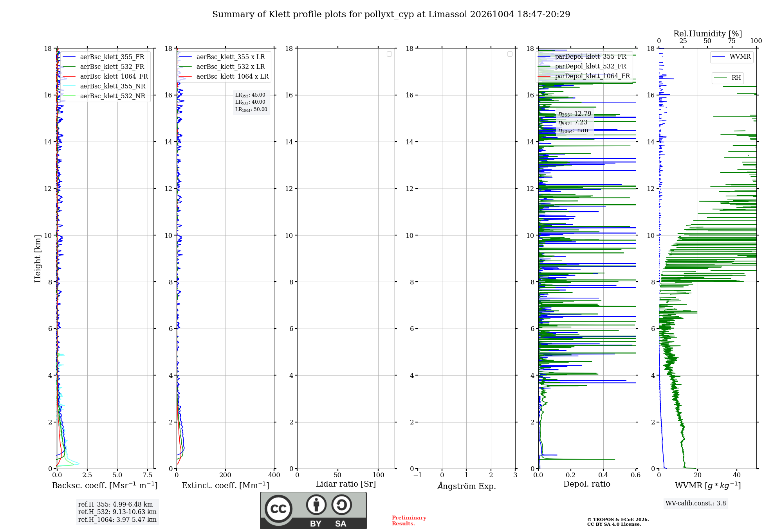783x532 pixels.
Task: Click the Height [km] axis label
Action: [38, 259]
